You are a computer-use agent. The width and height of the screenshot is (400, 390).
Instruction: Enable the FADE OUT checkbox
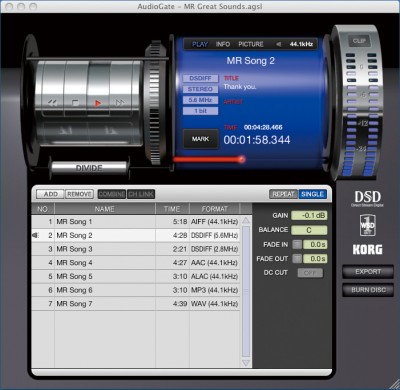click(x=297, y=259)
